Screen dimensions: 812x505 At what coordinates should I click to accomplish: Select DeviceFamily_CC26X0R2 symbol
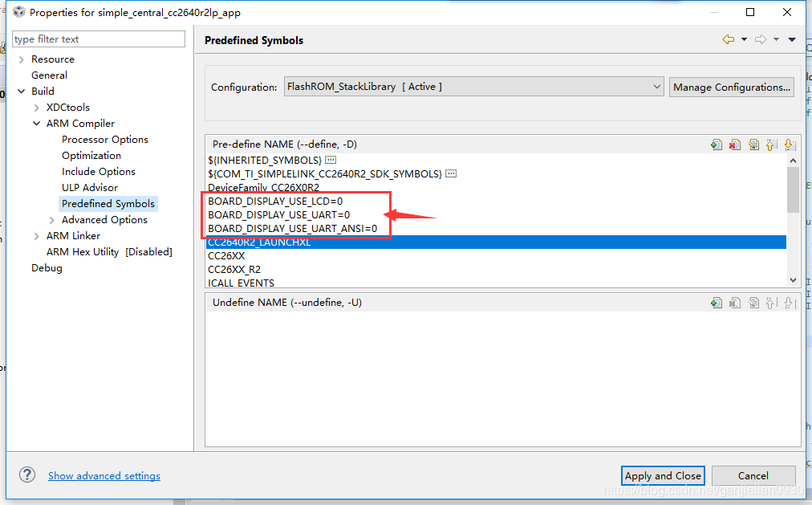264,188
